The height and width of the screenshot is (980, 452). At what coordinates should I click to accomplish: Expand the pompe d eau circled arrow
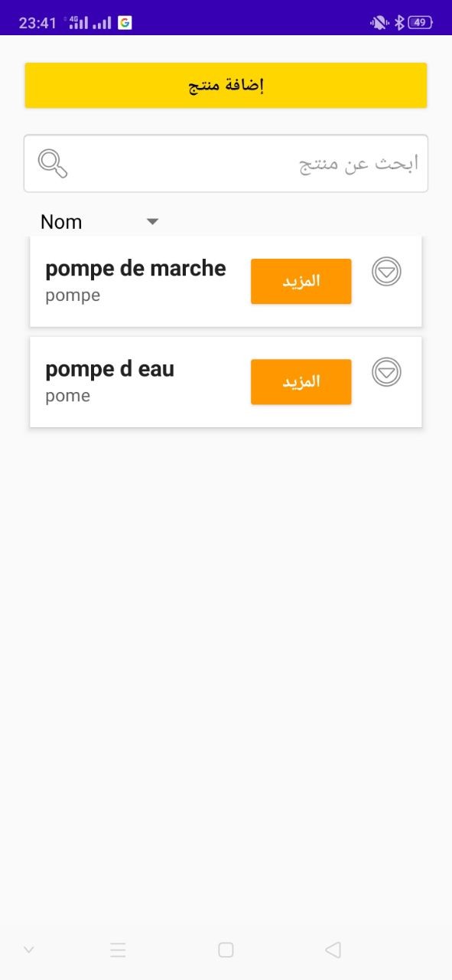386,372
